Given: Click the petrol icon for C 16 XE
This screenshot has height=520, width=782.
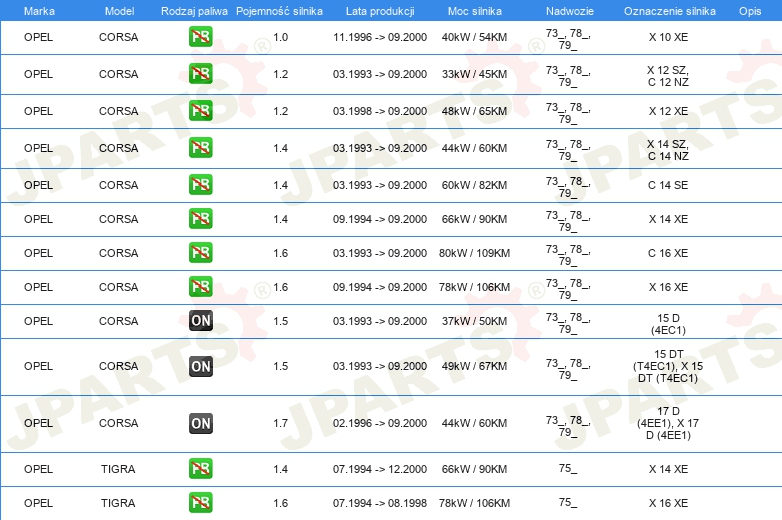Looking at the screenshot, I should point(200,252).
